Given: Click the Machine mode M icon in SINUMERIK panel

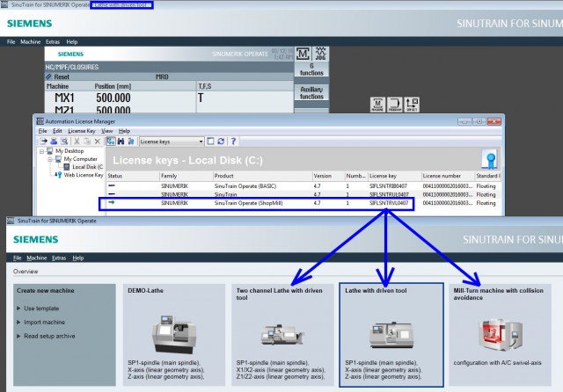Looking at the screenshot, I should tap(303, 54).
